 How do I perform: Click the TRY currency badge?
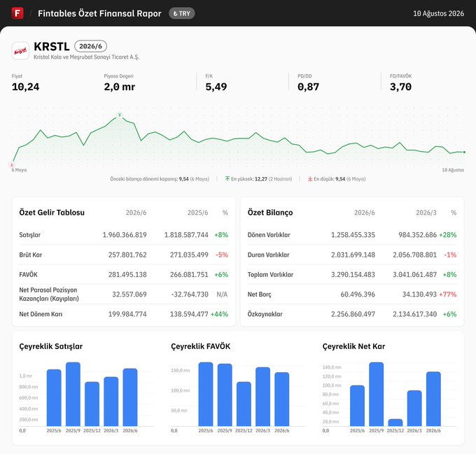pyautogui.click(x=181, y=13)
